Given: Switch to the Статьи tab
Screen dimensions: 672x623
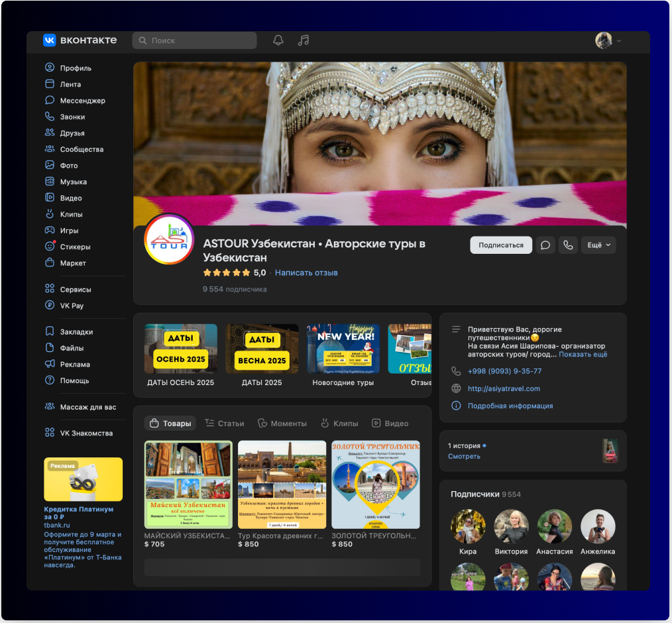Looking at the screenshot, I should tap(224, 422).
